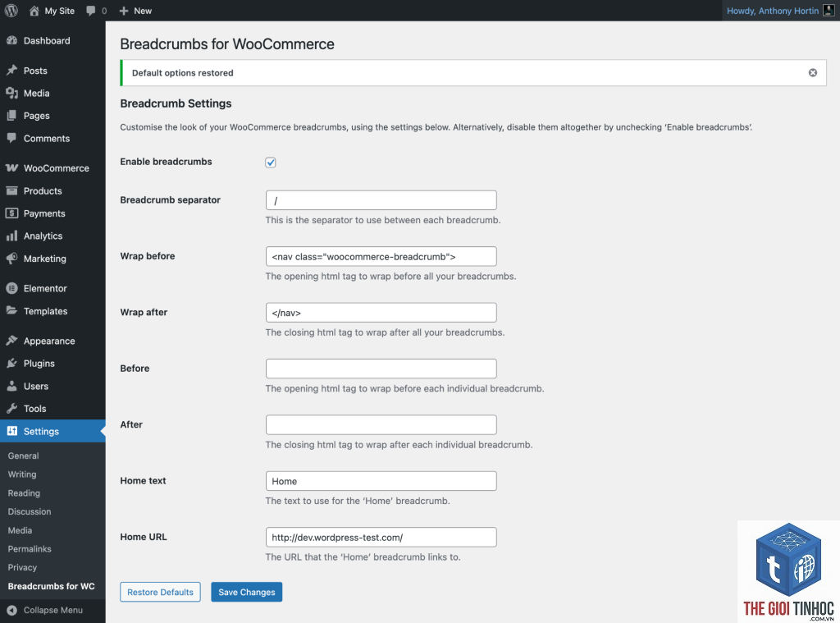Open Media settings submenu item
Viewport: 840px width, 623px height.
20,530
